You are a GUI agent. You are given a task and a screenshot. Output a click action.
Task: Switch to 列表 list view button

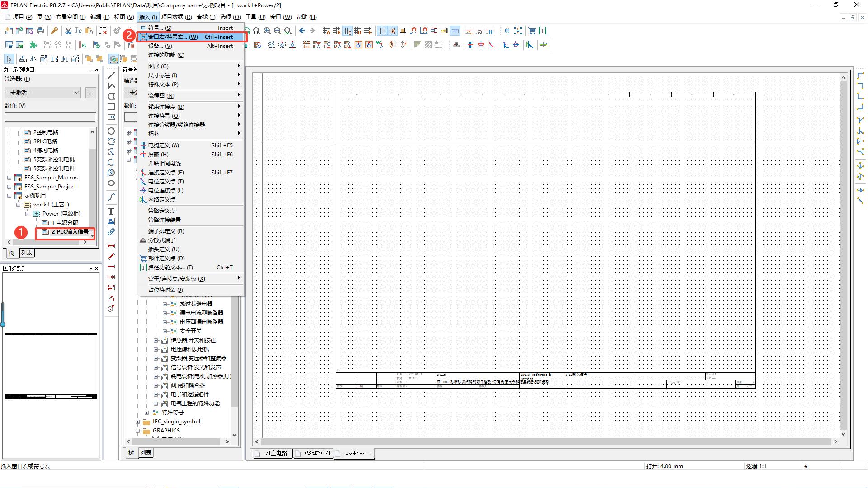[27, 253]
